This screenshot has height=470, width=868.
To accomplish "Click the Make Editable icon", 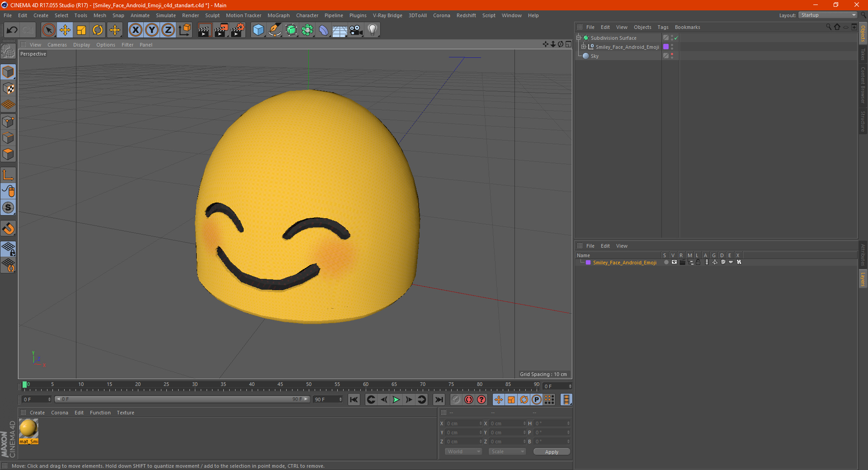I will pos(8,52).
